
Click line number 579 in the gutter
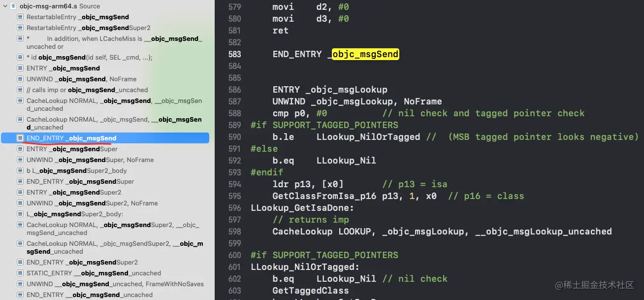pos(235,7)
